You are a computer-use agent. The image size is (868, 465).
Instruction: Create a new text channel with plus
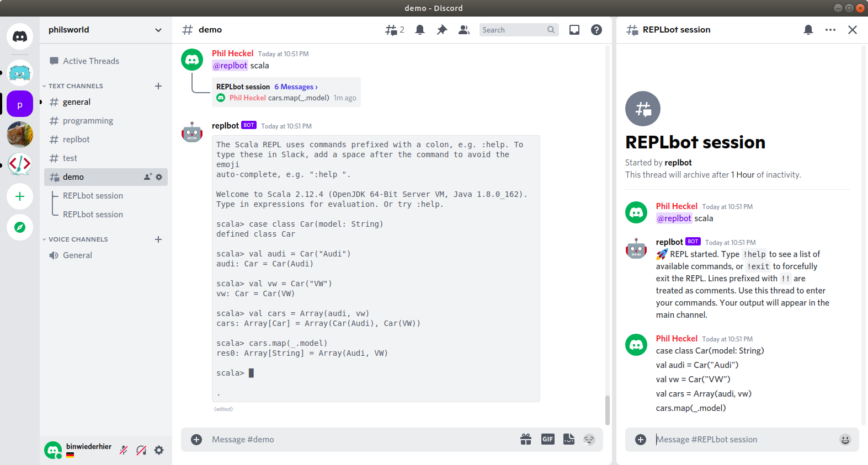[x=158, y=86]
